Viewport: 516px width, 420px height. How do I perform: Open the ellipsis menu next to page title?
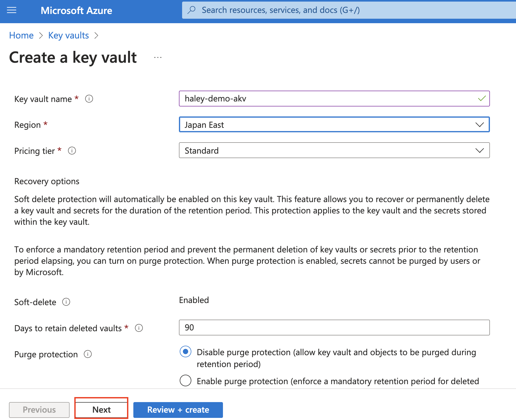[x=158, y=57]
